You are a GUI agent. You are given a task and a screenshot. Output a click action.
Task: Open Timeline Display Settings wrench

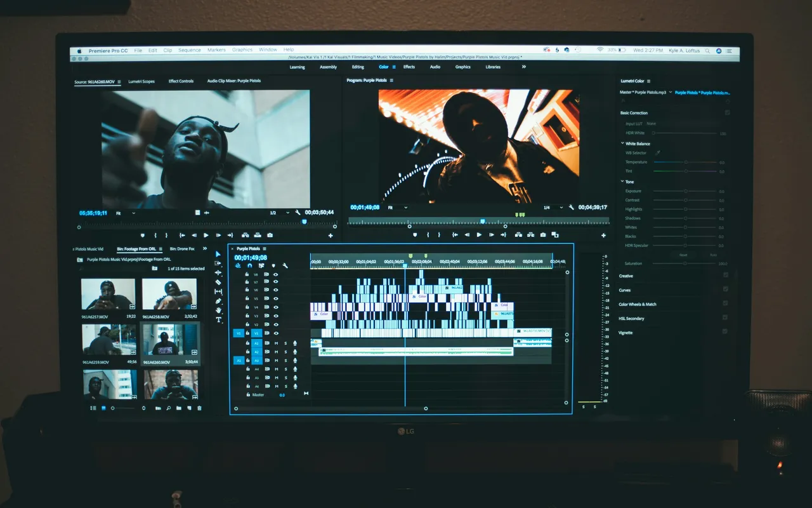tap(285, 265)
